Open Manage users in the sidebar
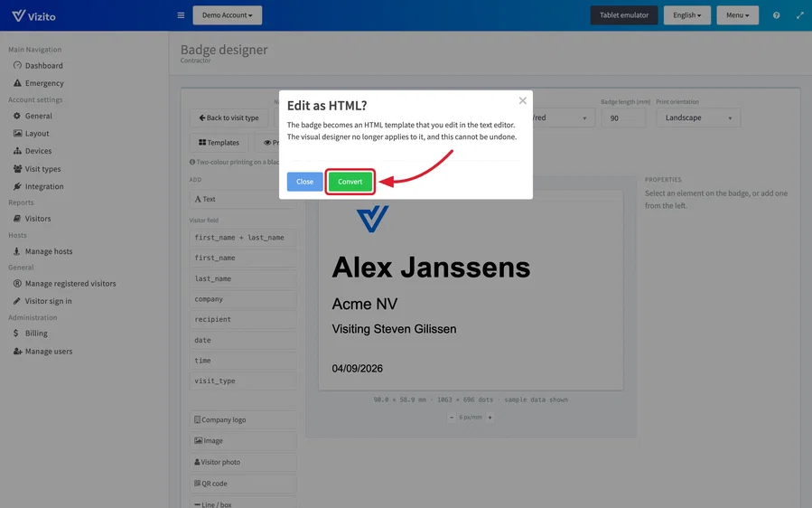Image resolution: width=812 pixels, height=508 pixels. 43,351
